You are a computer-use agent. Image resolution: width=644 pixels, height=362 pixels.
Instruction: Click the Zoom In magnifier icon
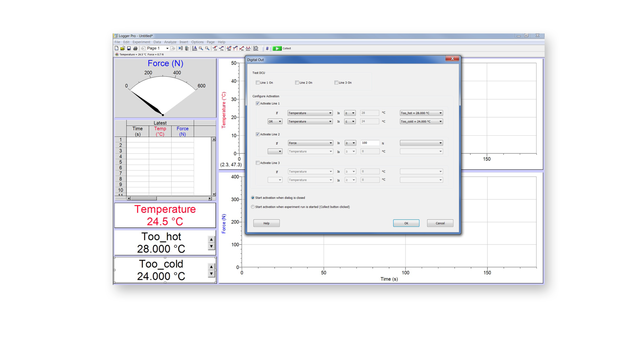[x=201, y=48]
